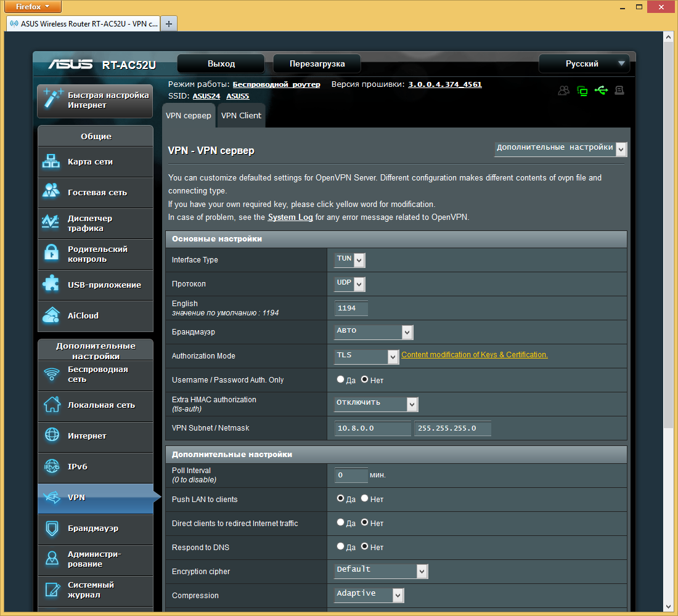Open the Русский language dropdown
The height and width of the screenshot is (616, 678).
[x=584, y=63]
